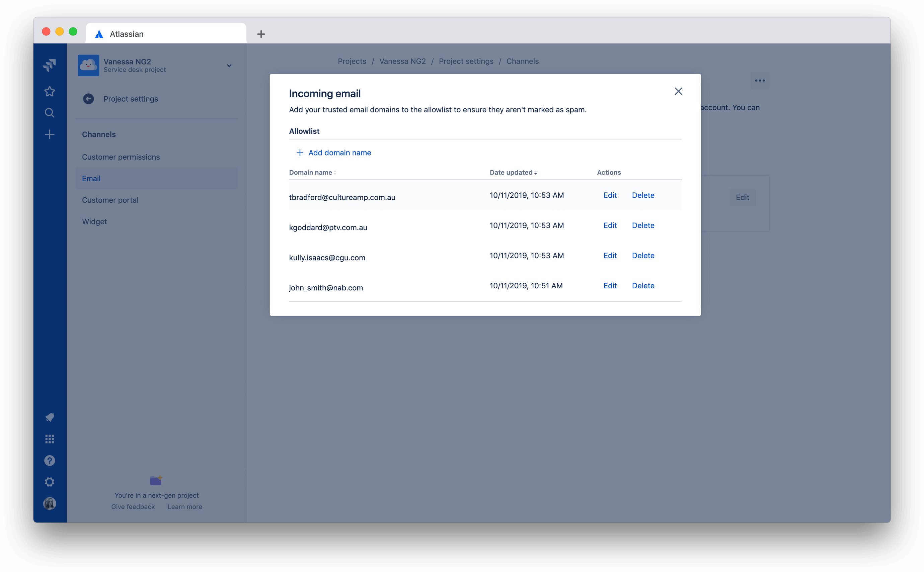Go back via Project settings arrow icon
This screenshot has height=572, width=924.
click(88, 99)
